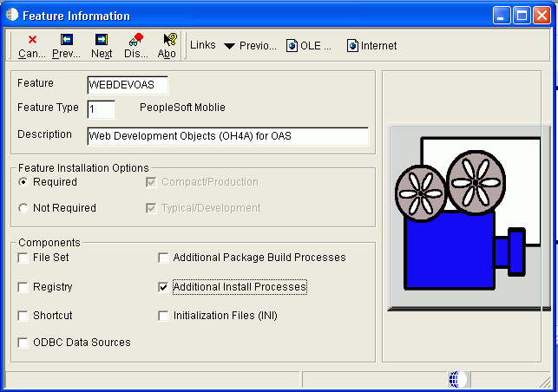Open the Display Errors icon

tap(136, 40)
